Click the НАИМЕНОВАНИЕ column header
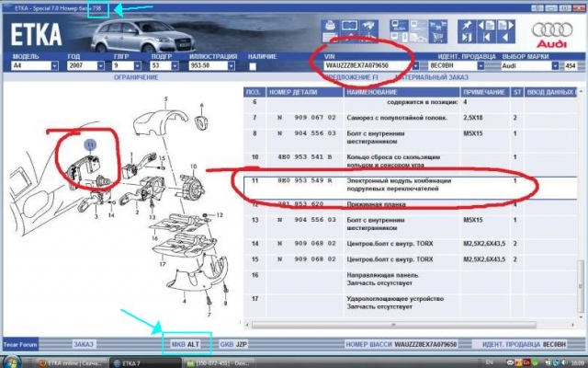Viewport: 588px width, 368px height. (x=401, y=92)
